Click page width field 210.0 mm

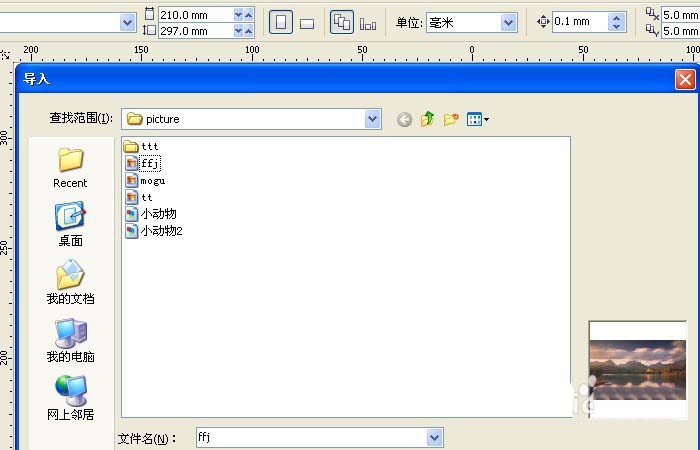pyautogui.click(x=196, y=15)
